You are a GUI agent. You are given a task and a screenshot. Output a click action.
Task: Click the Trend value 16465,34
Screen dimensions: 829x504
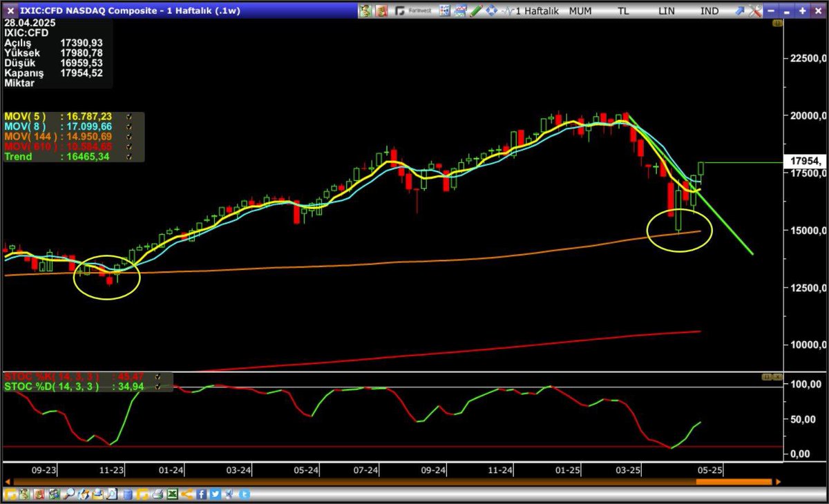tap(87, 157)
